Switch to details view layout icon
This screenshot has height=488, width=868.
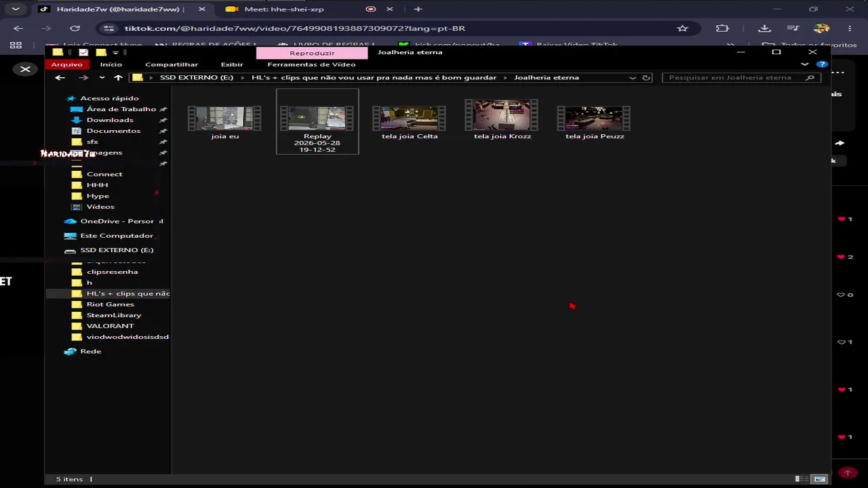802,479
